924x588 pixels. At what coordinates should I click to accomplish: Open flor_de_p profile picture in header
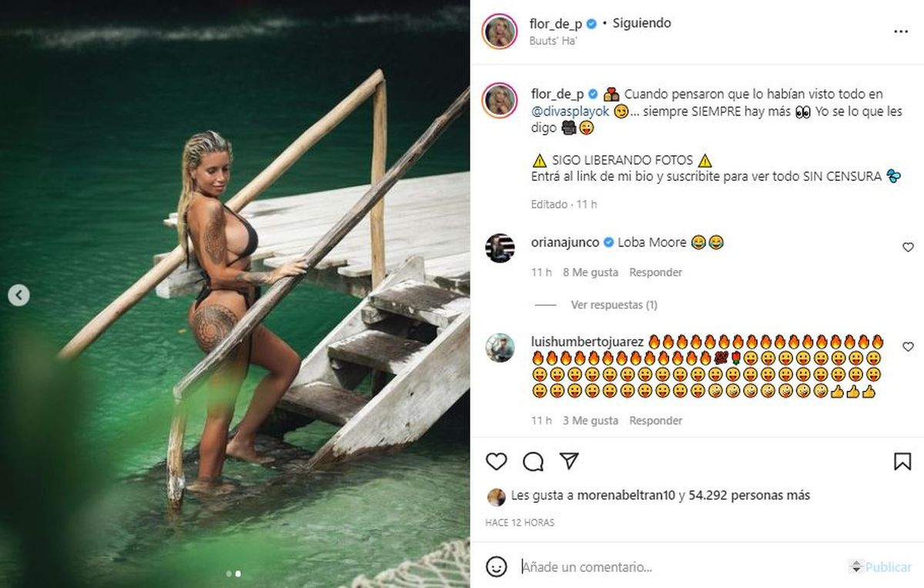point(500,32)
